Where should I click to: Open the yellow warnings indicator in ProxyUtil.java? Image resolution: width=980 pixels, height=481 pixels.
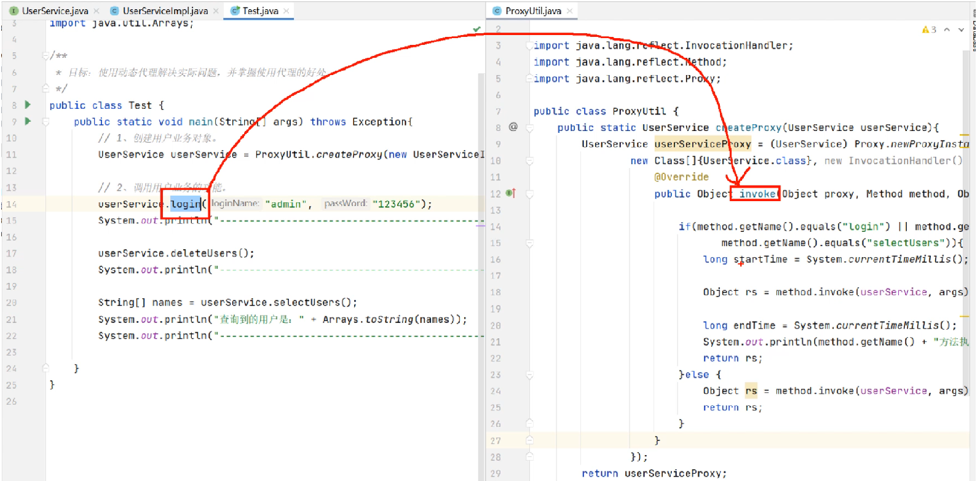pyautogui.click(x=929, y=30)
